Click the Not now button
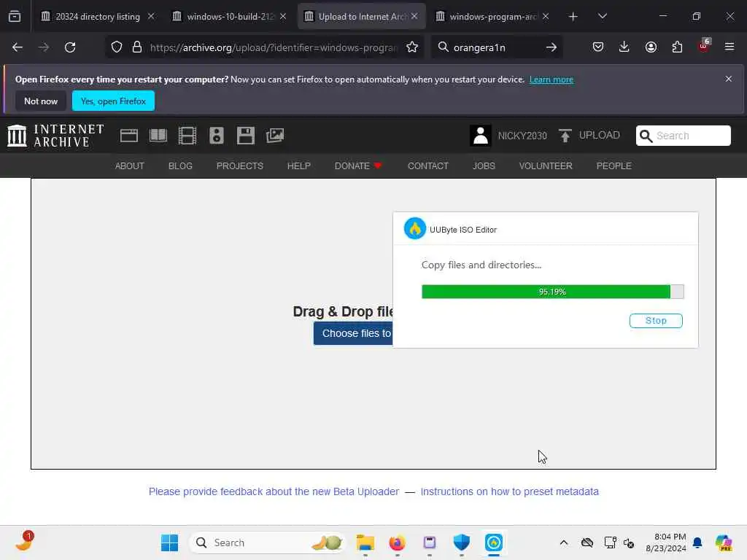747x560 pixels. [41, 101]
